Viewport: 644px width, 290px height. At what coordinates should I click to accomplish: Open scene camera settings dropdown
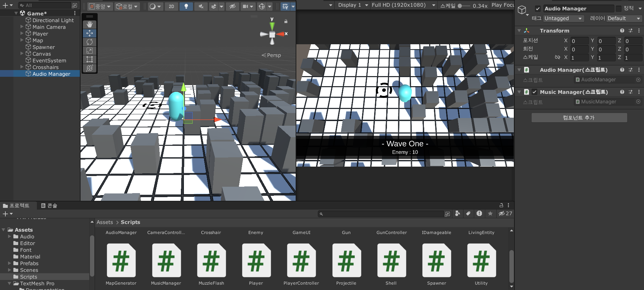[248, 6]
